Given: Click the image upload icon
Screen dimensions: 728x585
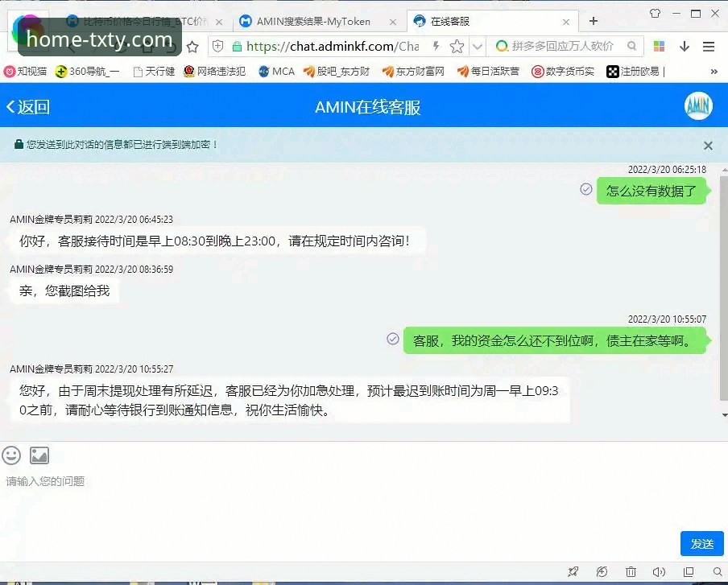Looking at the screenshot, I should pos(39,455).
